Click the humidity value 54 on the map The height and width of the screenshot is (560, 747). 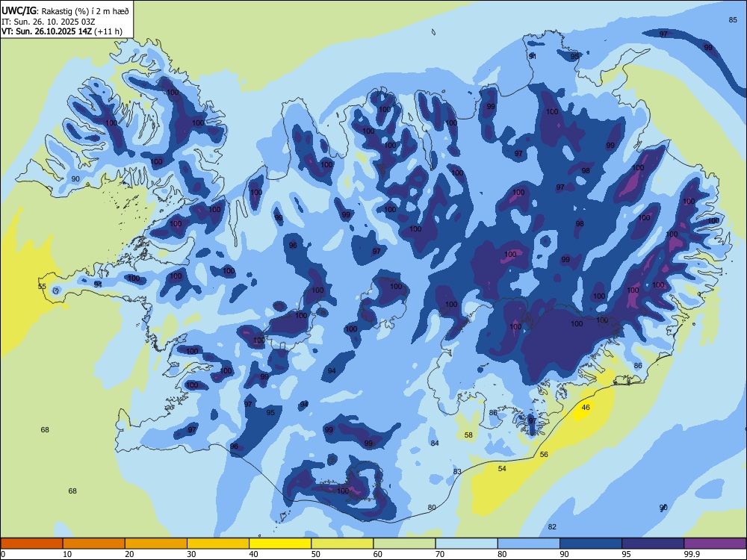click(502, 469)
